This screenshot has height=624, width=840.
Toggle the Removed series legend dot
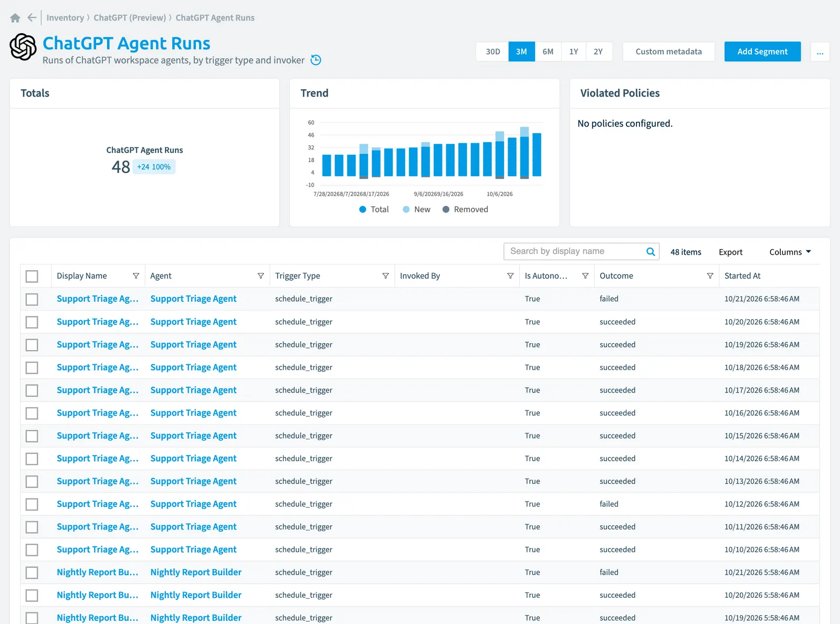[x=446, y=209]
